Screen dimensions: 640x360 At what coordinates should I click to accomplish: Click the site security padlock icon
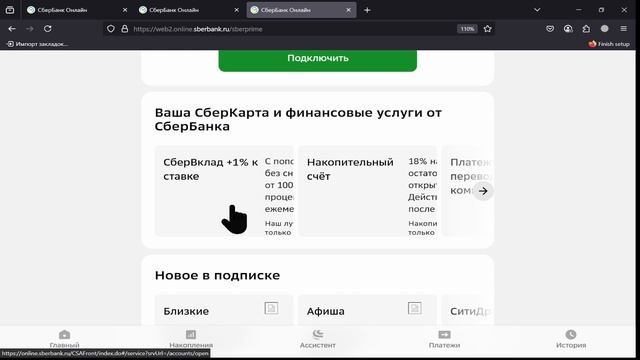tap(124, 29)
